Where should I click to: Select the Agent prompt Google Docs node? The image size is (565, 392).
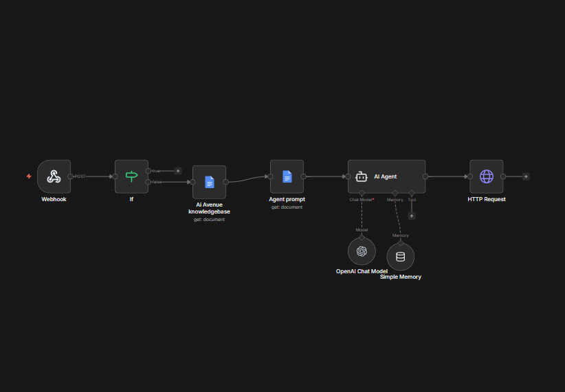coord(287,176)
